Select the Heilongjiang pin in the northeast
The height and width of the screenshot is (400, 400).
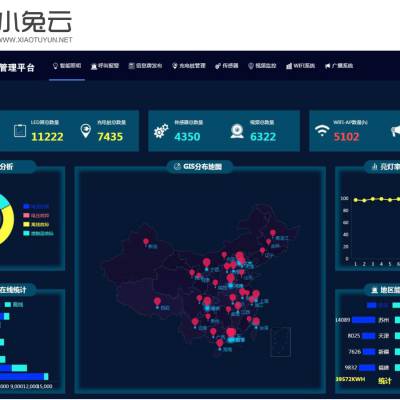point(273,233)
